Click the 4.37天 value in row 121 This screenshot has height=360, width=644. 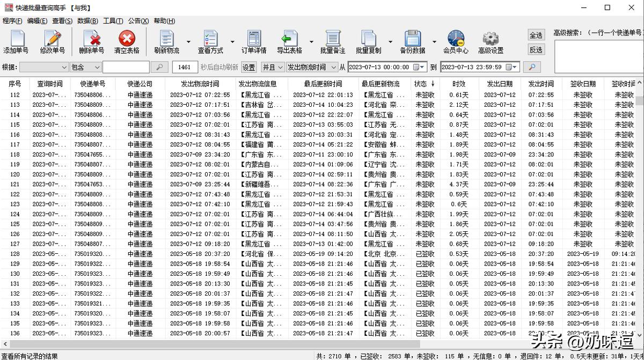point(459,185)
